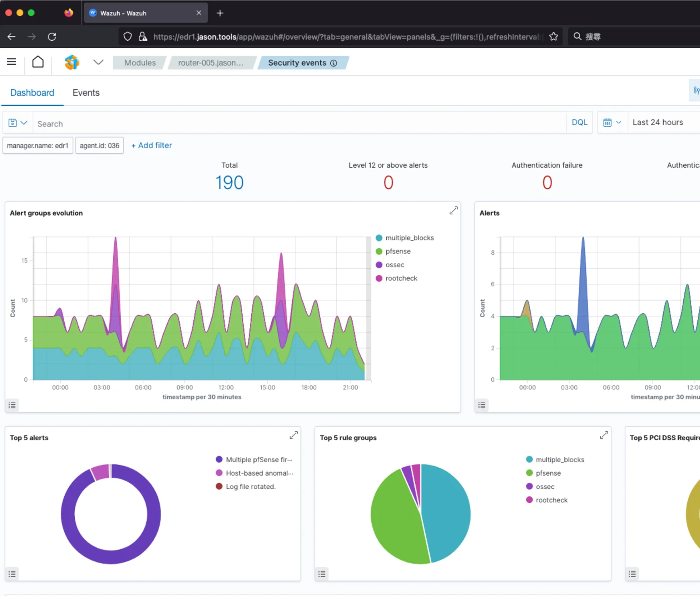Click ossec legend color in Alert groups evolution

pos(379,265)
